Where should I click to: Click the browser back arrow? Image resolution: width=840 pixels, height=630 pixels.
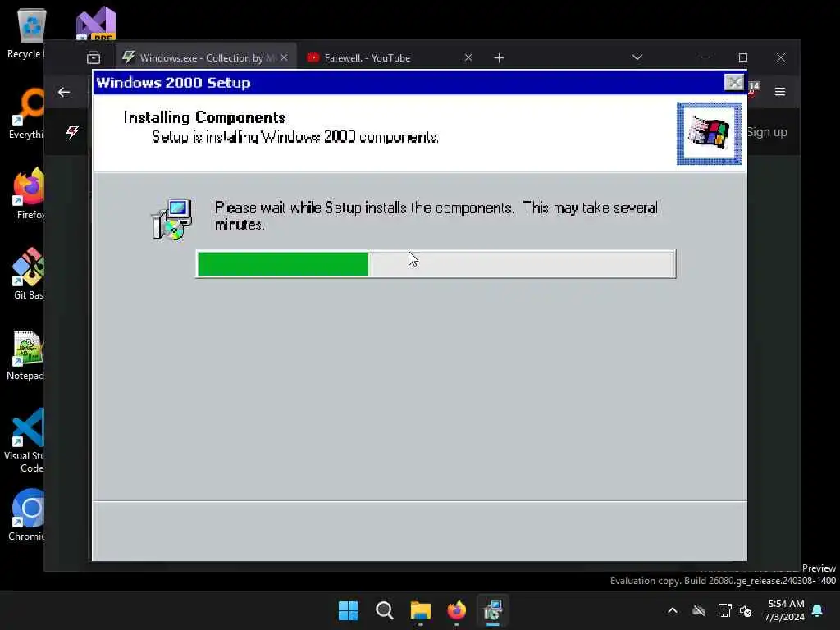pos(64,92)
